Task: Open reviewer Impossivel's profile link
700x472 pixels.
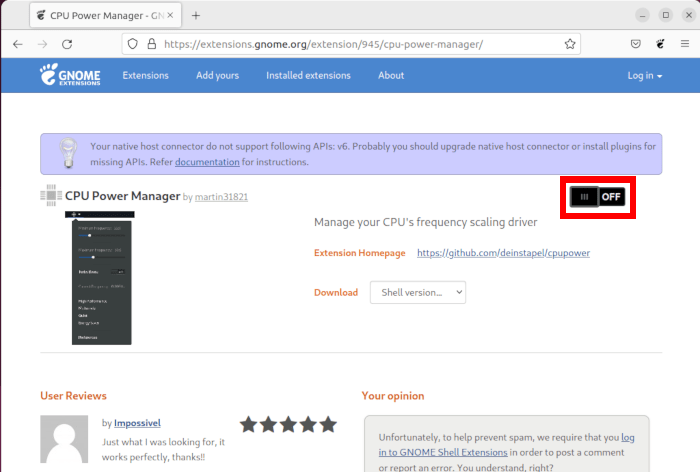Action: (x=137, y=423)
